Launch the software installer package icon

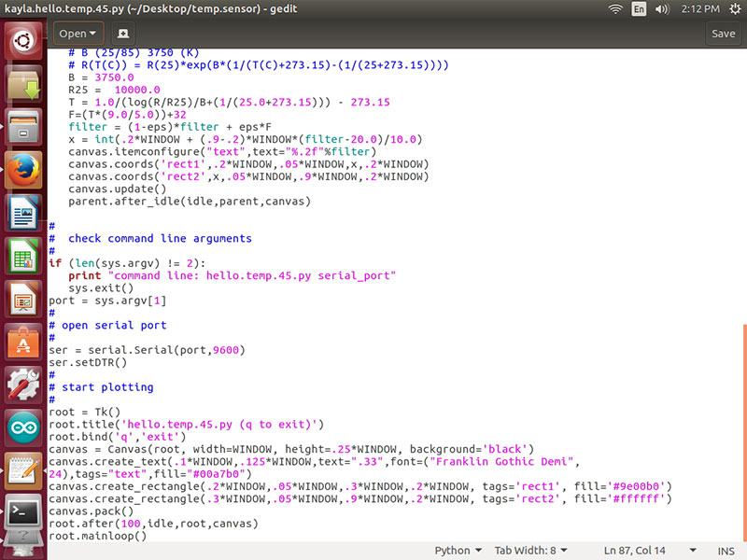click(23, 84)
